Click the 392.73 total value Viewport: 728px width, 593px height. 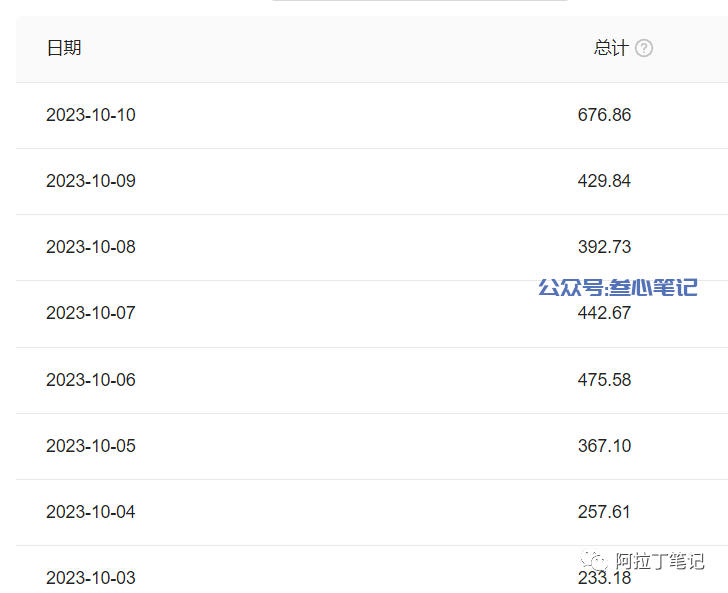[604, 247]
